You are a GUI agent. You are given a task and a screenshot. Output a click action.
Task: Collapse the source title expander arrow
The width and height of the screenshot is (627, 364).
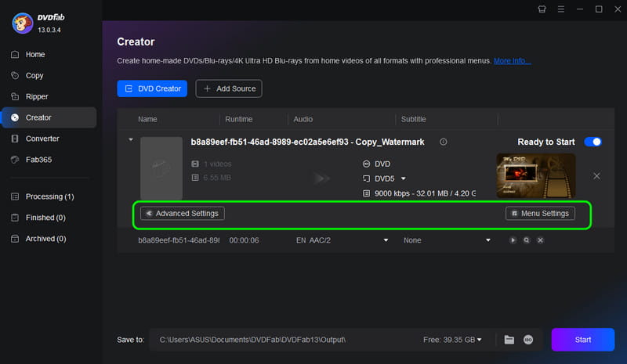tap(131, 140)
